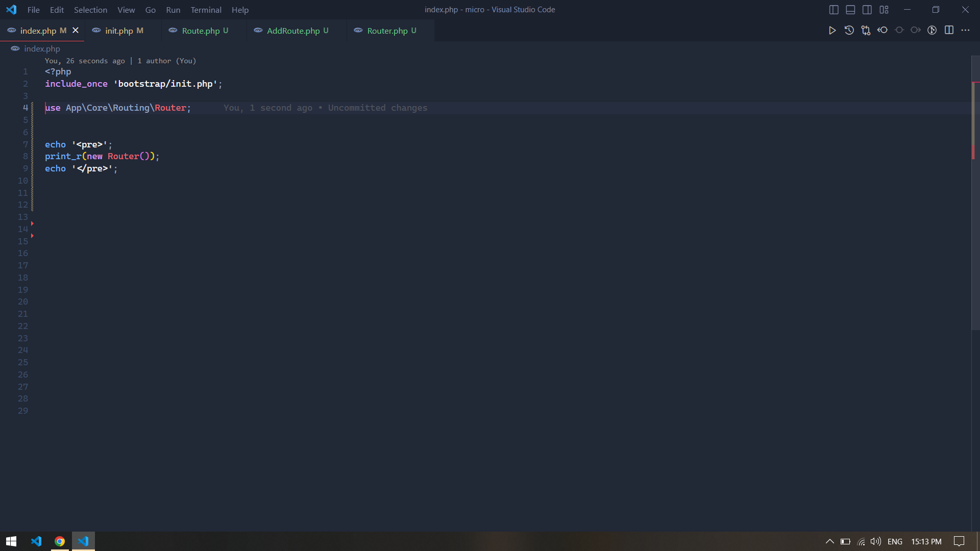
Task: Click the battery icon in system tray
Action: (x=845, y=542)
